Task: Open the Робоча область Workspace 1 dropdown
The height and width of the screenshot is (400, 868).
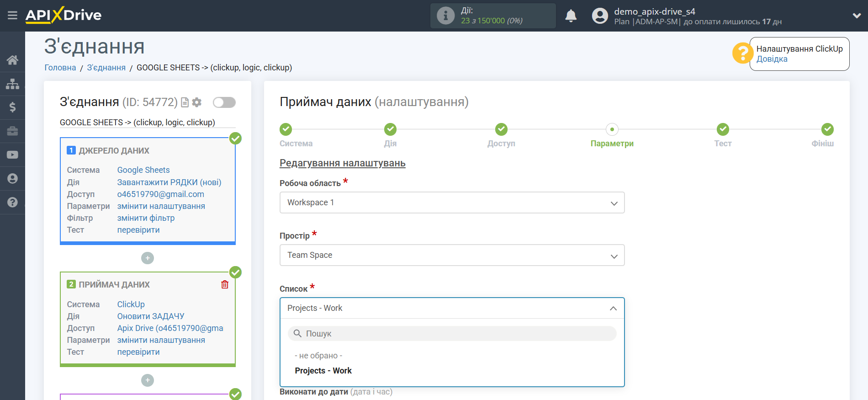Action: point(452,203)
